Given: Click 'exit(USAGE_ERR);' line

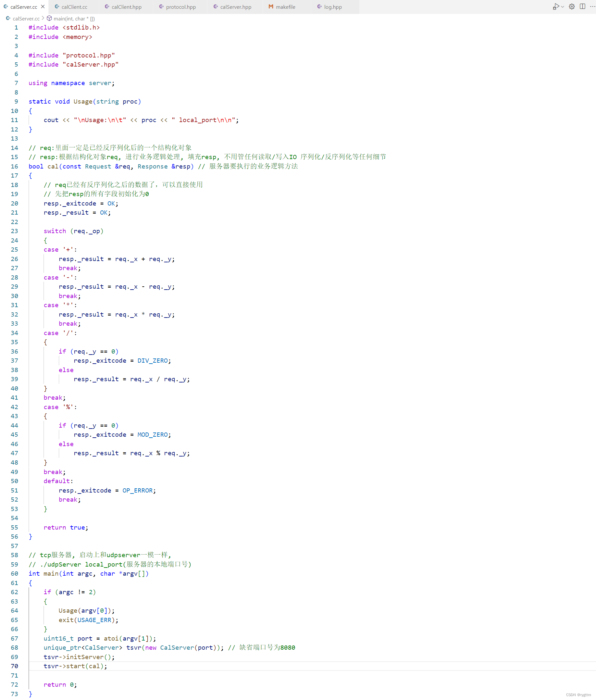Looking at the screenshot, I should 89,620.
